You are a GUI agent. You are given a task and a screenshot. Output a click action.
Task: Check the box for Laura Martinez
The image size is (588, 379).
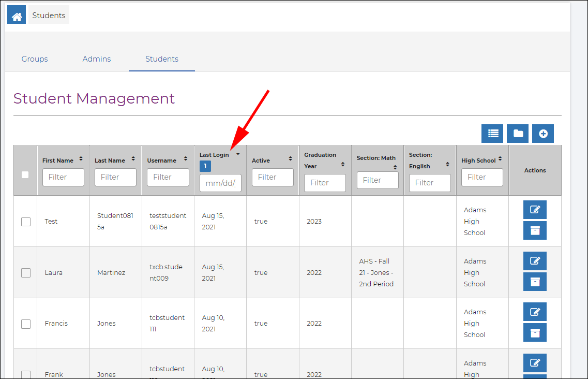pos(26,272)
